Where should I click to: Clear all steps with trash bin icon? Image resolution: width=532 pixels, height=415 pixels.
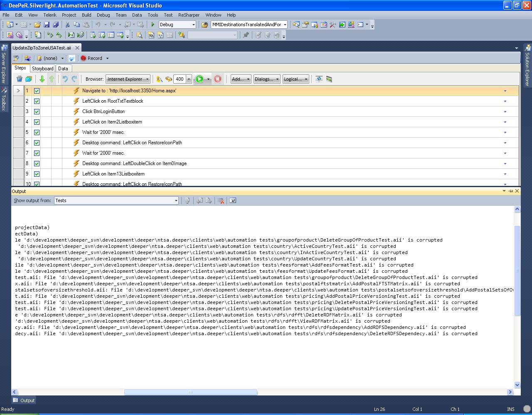point(19,79)
